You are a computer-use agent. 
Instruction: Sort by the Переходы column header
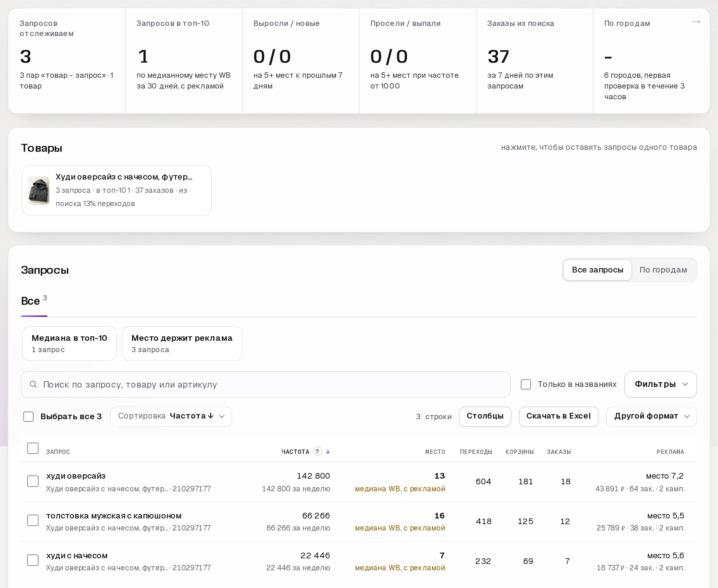[x=476, y=451]
